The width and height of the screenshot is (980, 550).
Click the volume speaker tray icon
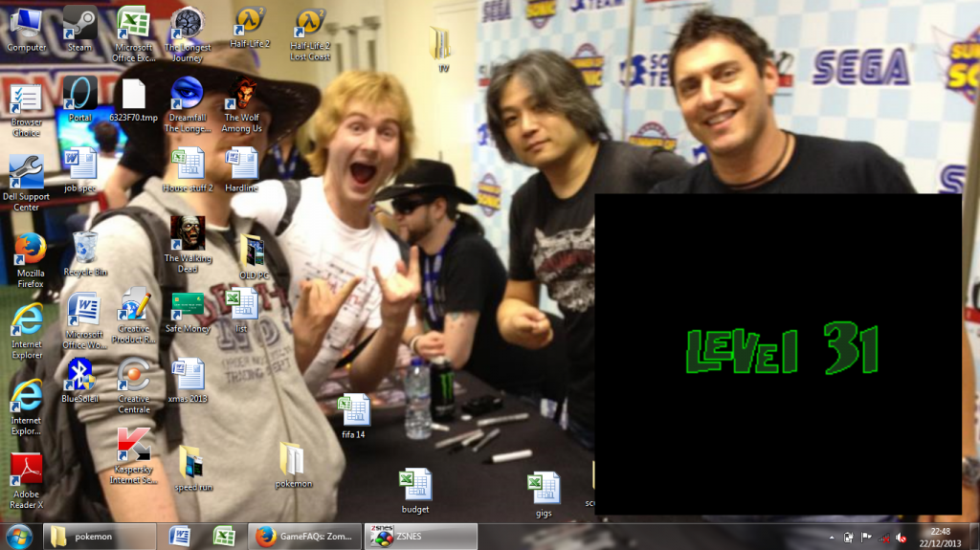click(x=901, y=538)
